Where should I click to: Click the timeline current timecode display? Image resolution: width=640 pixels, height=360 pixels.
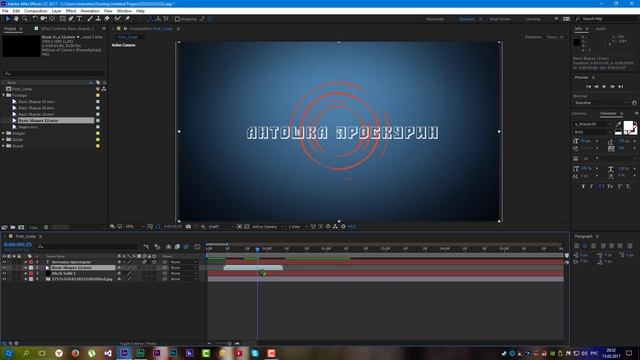(x=18, y=245)
